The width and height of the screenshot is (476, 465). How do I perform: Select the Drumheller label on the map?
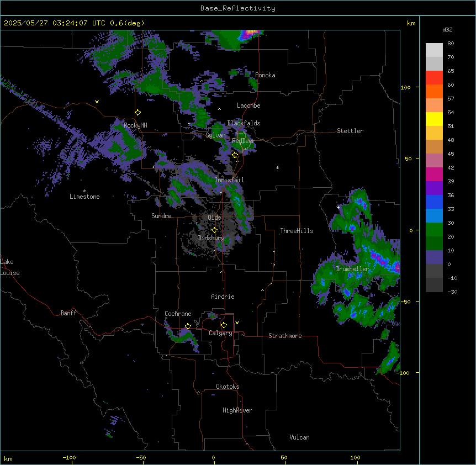(352, 269)
